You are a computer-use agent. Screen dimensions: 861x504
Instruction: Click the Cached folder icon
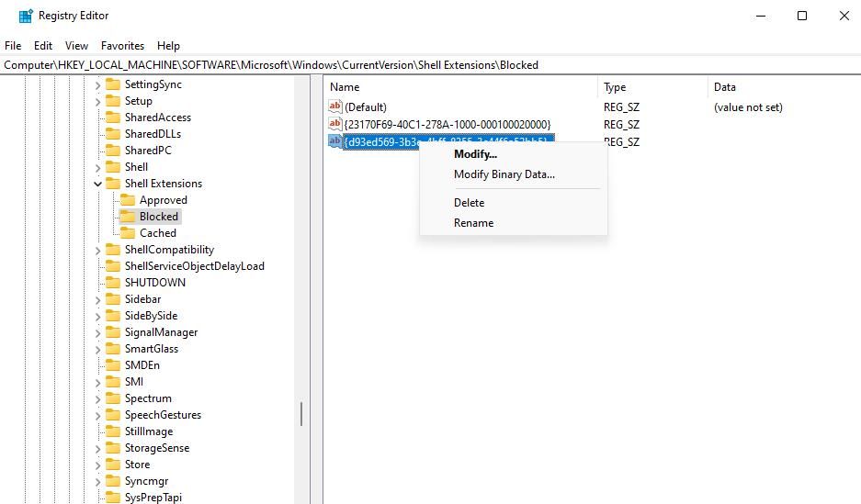point(128,232)
